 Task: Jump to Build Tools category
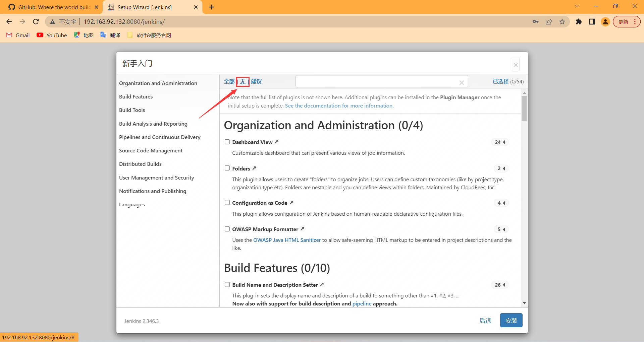click(132, 110)
